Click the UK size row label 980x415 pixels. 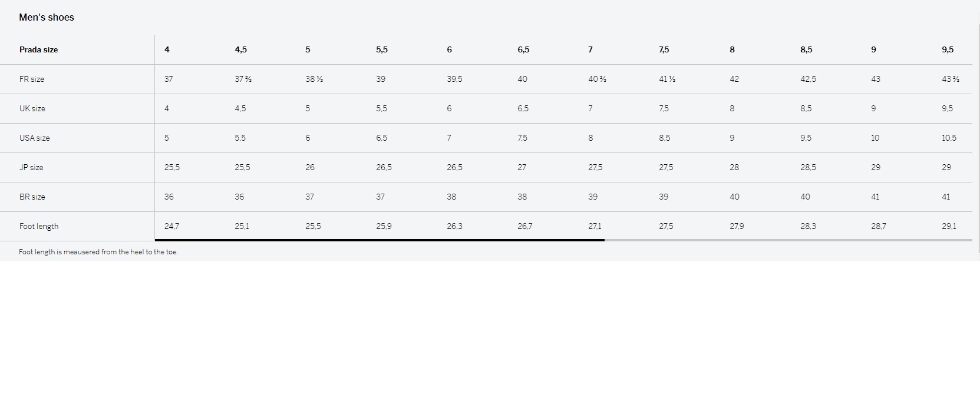pos(32,108)
